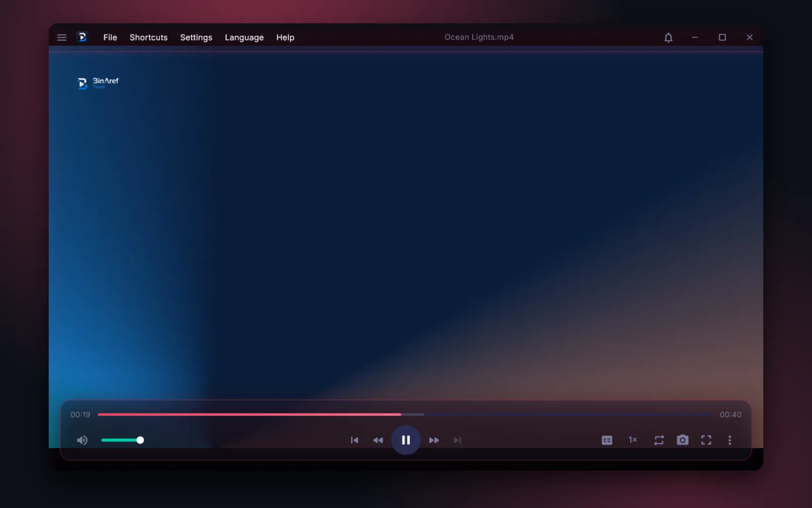Click the total duration 00:40
The height and width of the screenshot is (508, 812).
(x=731, y=415)
